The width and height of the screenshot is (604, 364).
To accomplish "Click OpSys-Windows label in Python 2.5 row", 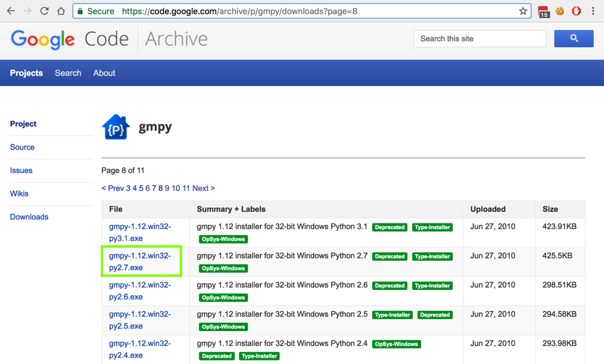I will pyautogui.click(x=223, y=327).
